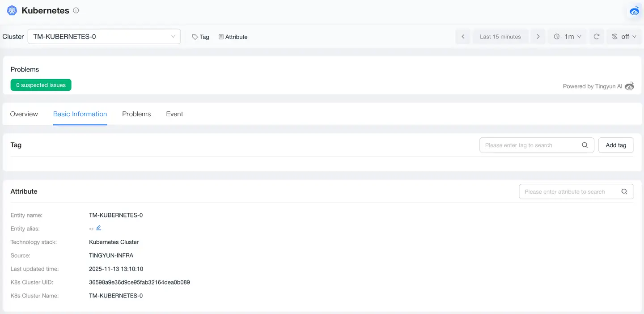This screenshot has width=644, height=314.
Task: Click the Tag link in toolbar
Action: coord(201,37)
